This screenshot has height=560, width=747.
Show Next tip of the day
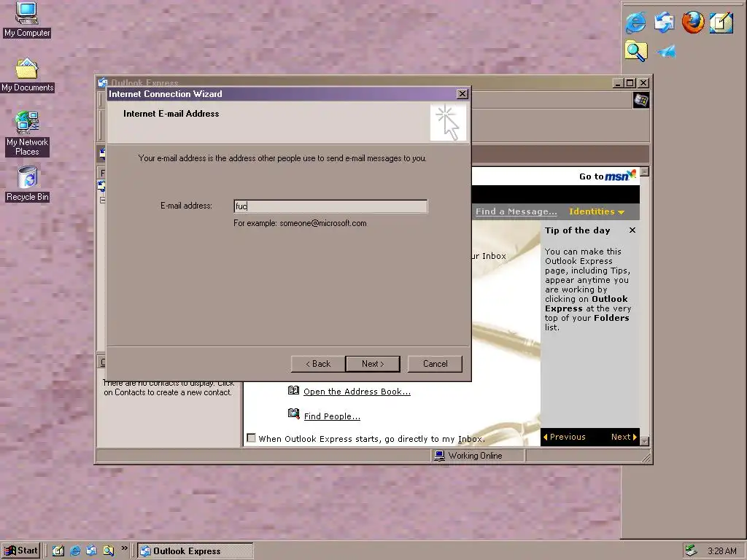(x=624, y=437)
